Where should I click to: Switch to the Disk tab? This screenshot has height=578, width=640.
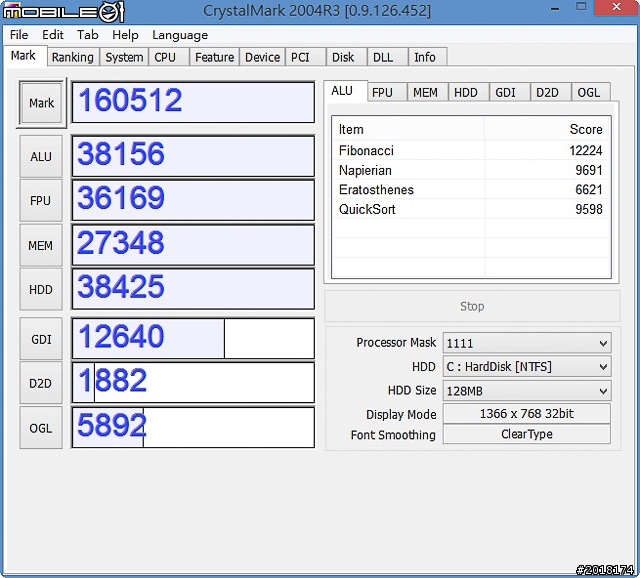pos(347,57)
